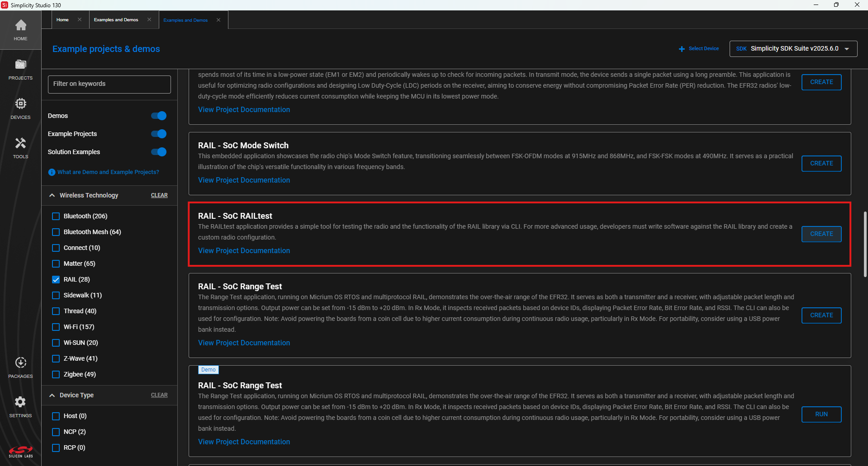
Task: Disable the Solution Examples switch
Action: pos(159,152)
